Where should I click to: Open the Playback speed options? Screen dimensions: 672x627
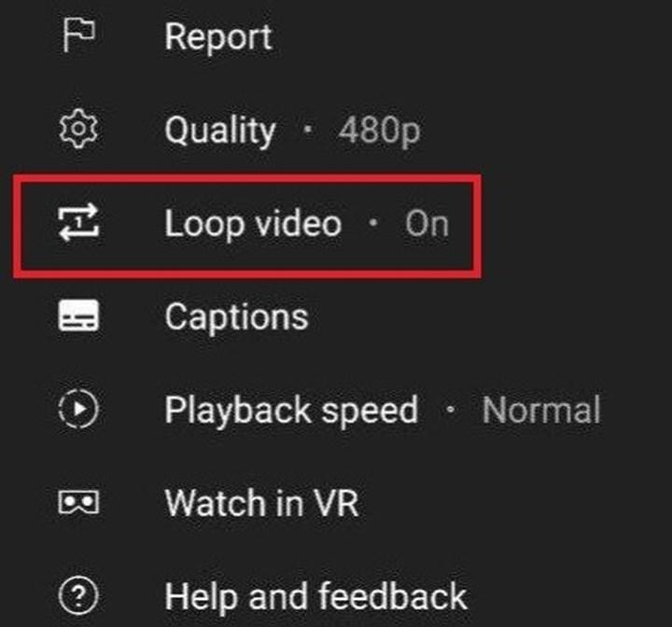290,411
